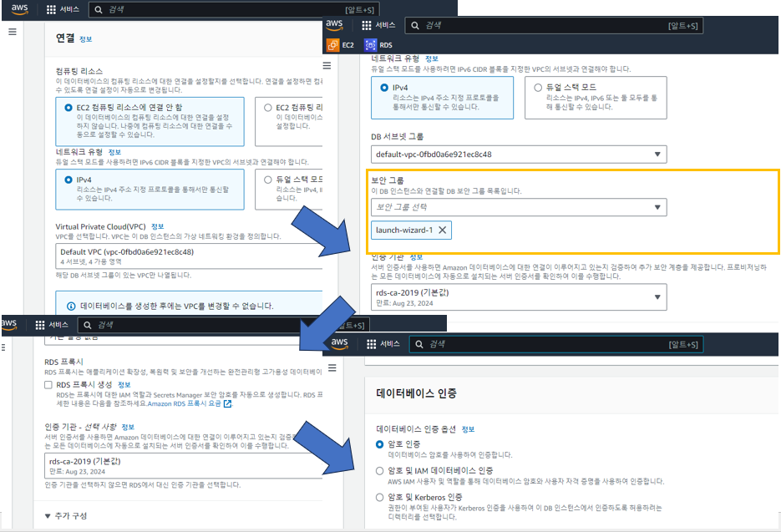Click the search magnifier icon next to EC2/RDS shortcuts bar
The image size is (781, 532).
point(415,25)
